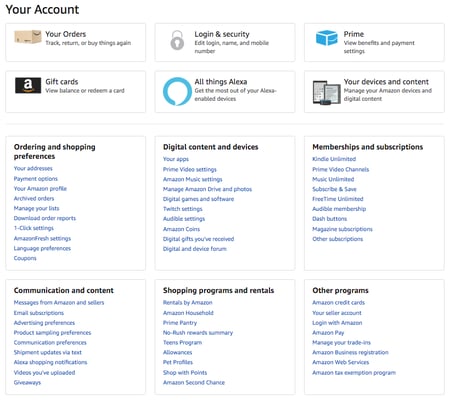450x402 pixels.
Task: Open Pet Profiles
Action: click(x=178, y=362)
